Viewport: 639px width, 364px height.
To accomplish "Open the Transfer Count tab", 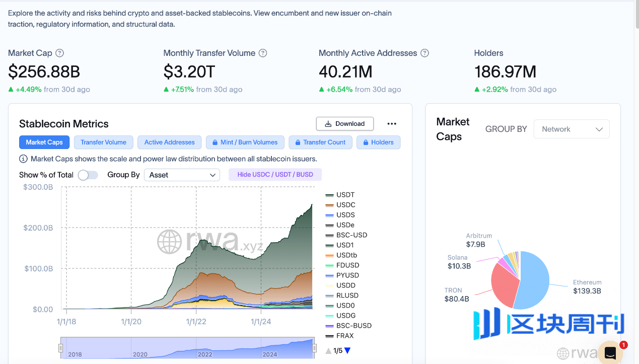I will tap(320, 142).
